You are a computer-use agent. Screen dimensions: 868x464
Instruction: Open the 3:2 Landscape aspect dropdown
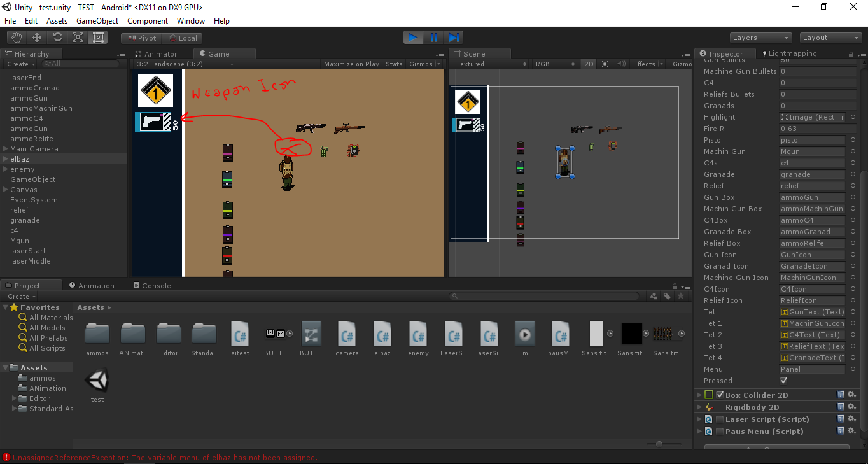(x=185, y=64)
